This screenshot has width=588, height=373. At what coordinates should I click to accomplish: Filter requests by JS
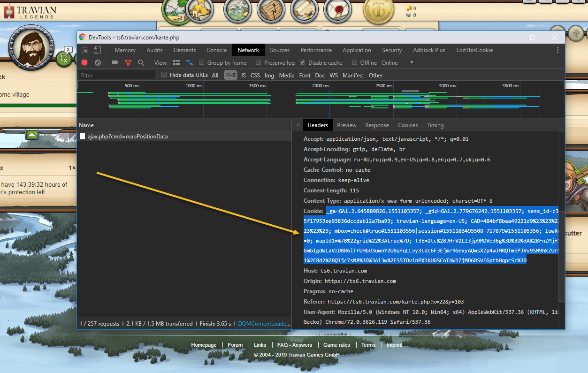(243, 75)
